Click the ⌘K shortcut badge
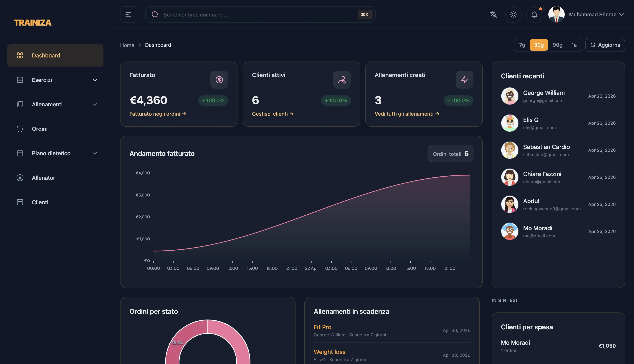 click(364, 14)
